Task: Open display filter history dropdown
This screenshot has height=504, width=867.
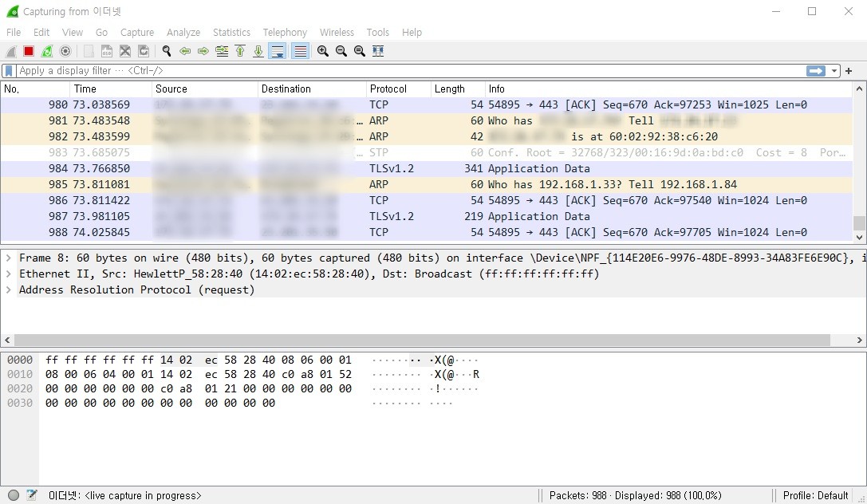Action: pos(834,71)
